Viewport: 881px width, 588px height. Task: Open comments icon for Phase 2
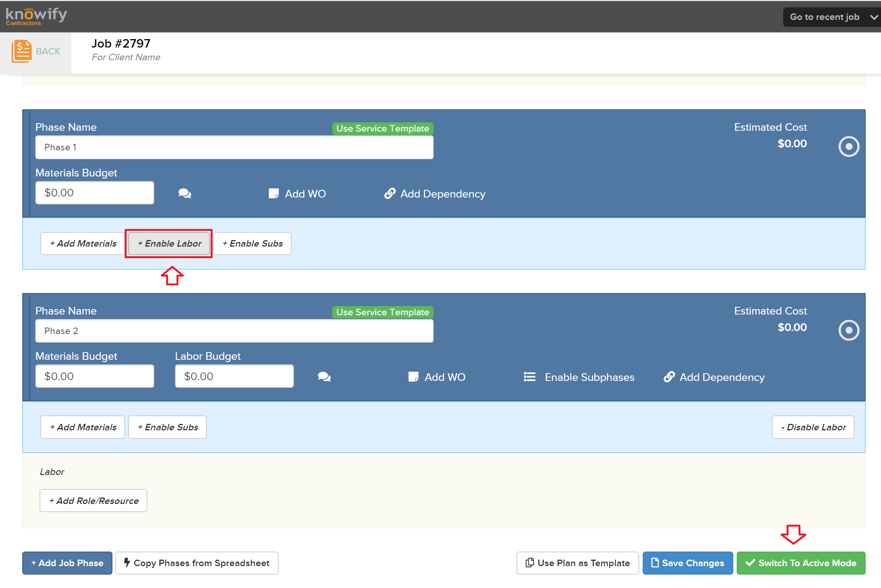324,377
